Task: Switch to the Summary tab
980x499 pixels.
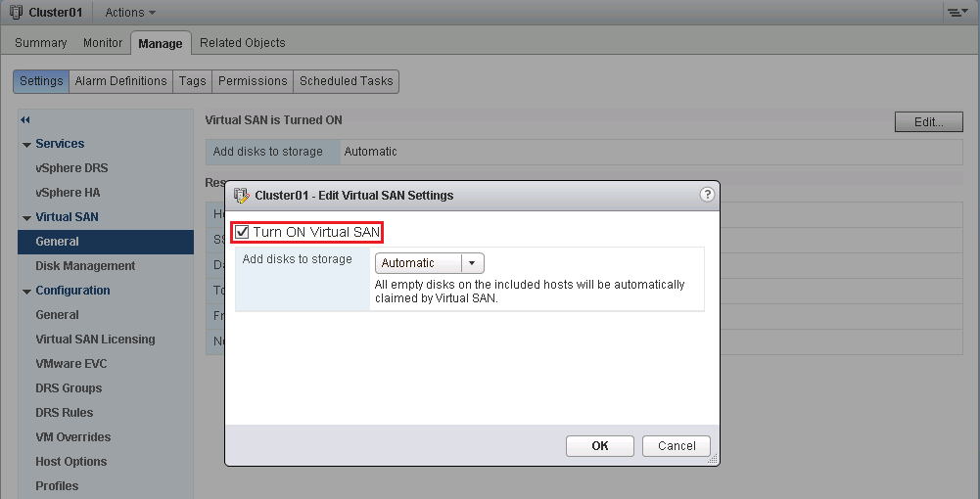Action: pos(41,43)
